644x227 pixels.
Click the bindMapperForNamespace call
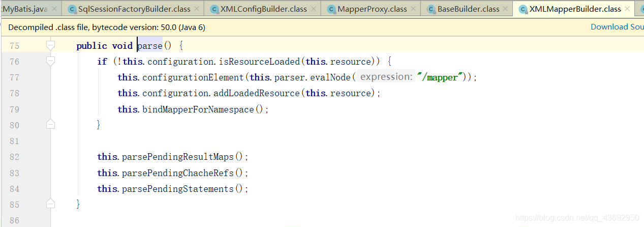click(198, 109)
